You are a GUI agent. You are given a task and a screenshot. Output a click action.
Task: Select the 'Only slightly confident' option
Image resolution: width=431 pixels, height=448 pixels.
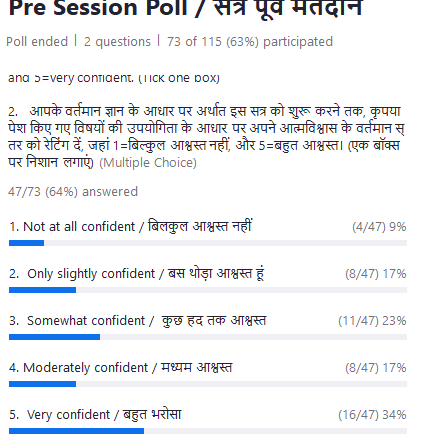coord(136,274)
